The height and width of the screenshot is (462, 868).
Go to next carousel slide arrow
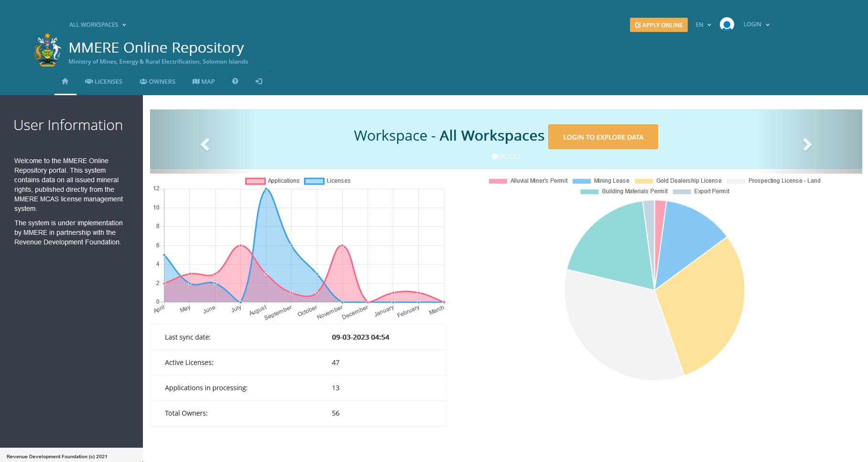(x=807, y=144)
